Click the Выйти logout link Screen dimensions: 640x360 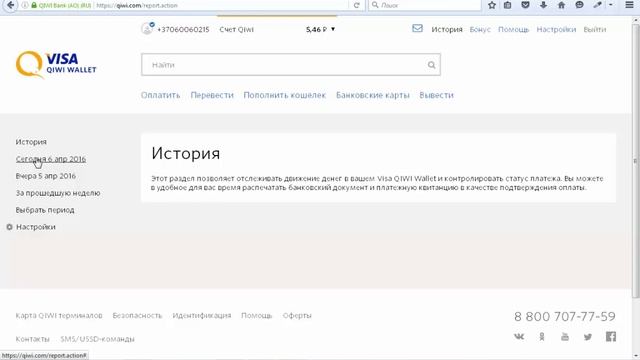(x=595, y=29)
